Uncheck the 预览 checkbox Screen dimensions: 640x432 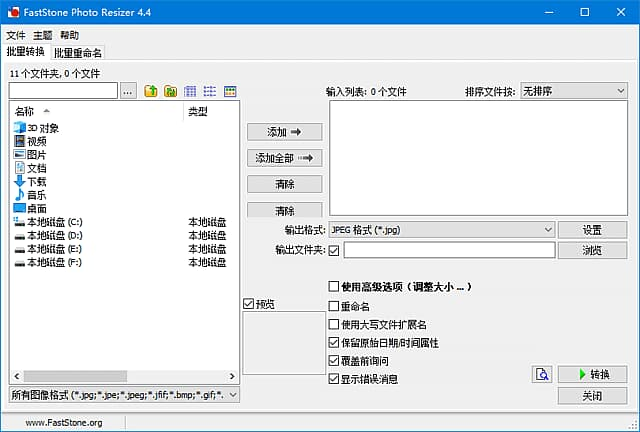coord(249,303)
